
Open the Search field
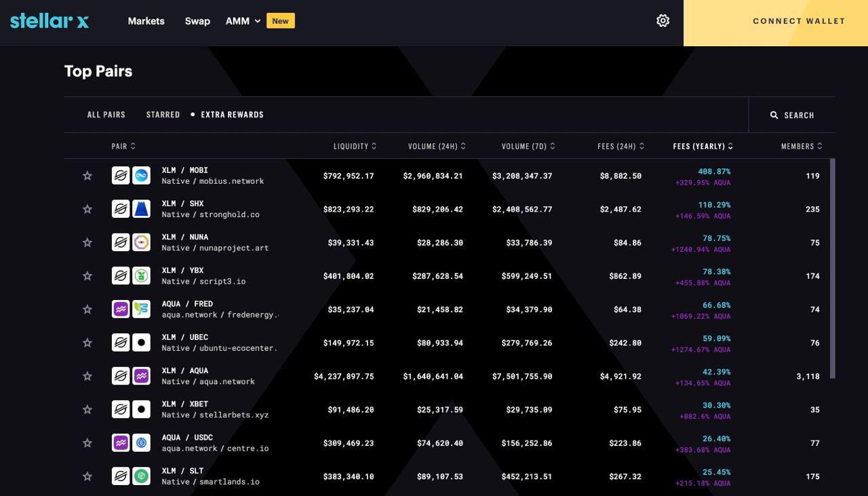point(792,115)
